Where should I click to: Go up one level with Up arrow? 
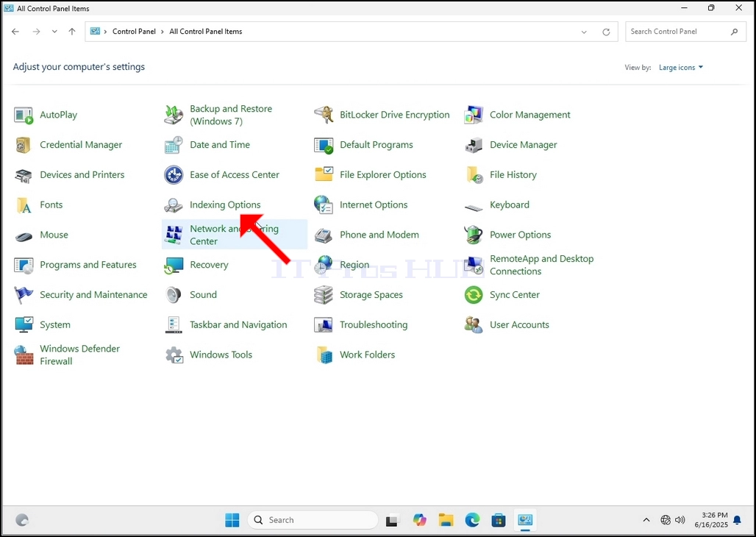click(72, 32)
